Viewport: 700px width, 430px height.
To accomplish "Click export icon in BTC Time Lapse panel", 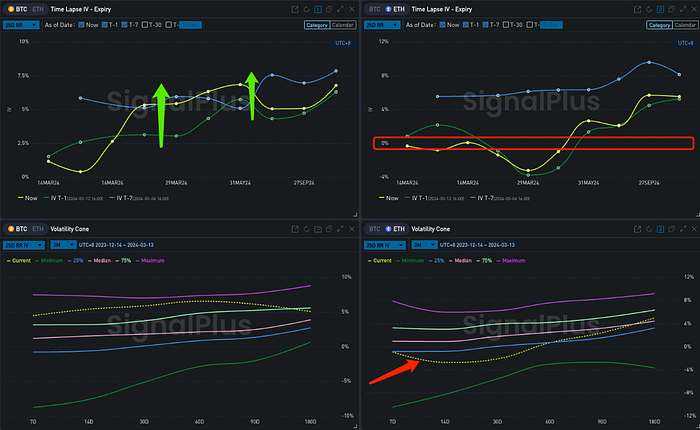I will click(x=295, y=9).
